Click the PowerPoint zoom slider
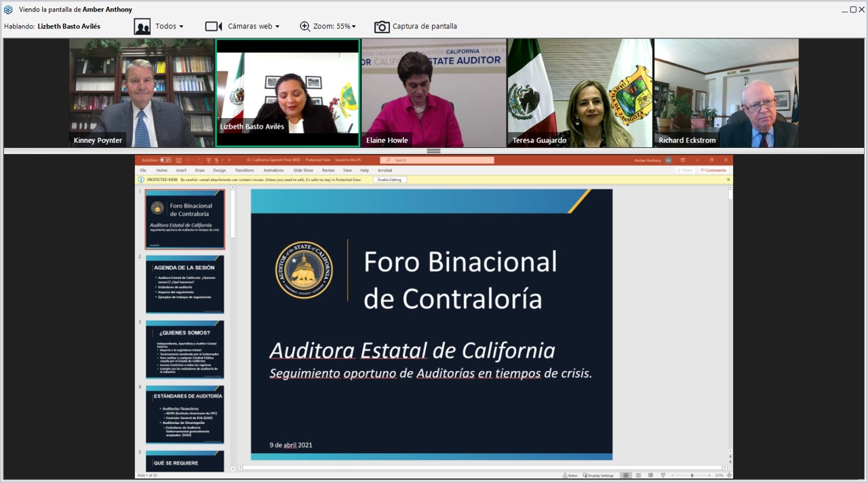 pyautogui.click(x=692, y=476)
